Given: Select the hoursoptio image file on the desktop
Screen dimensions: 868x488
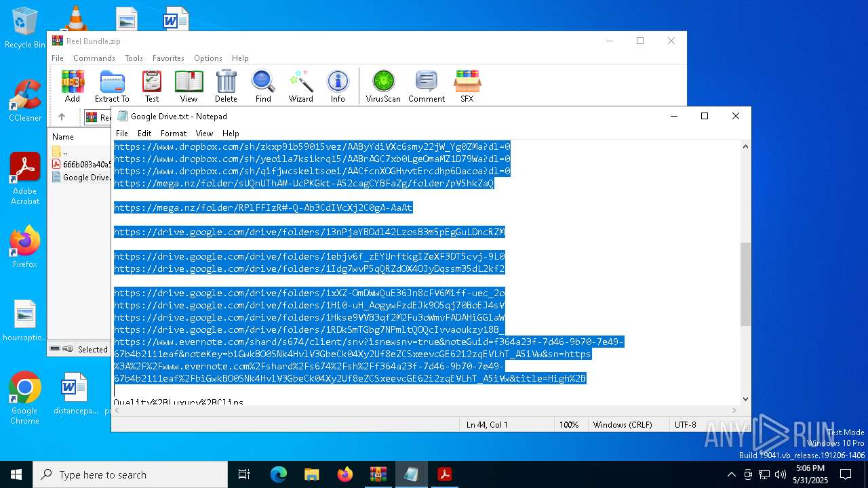Looking at the screenshot, I should coord(24,321).
